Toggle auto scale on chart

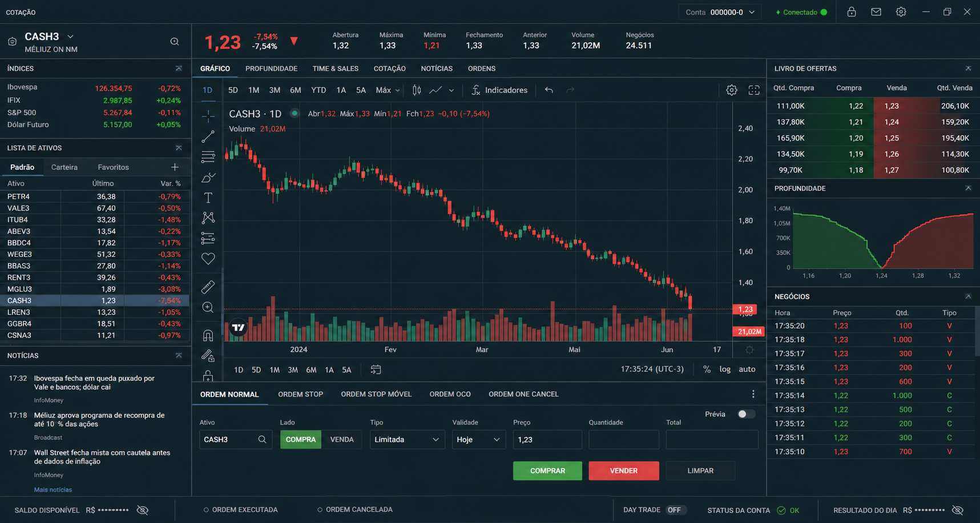[747, 369]
